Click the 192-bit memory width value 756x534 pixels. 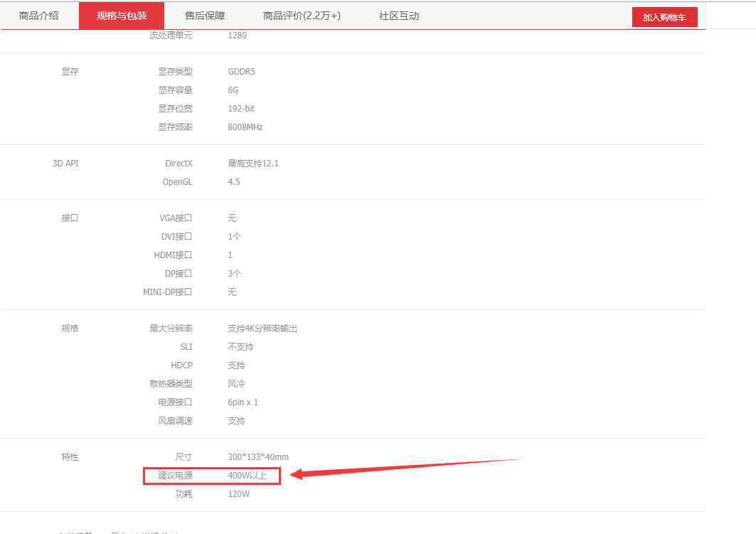click(x=241, y=109)
